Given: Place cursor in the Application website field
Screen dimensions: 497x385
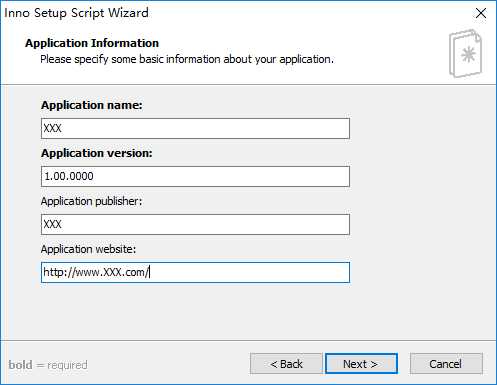Looking at the screenshot, I should coord(195,272).
